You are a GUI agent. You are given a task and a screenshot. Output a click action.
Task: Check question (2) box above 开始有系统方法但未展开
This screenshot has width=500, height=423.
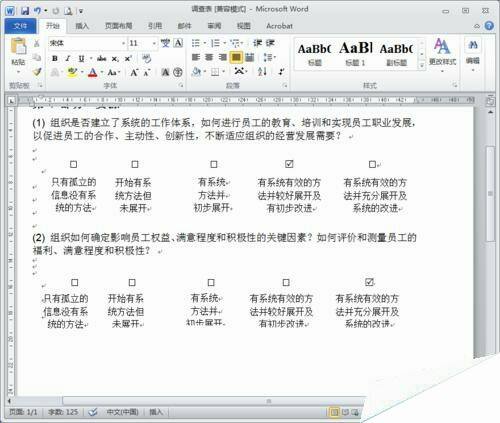pos(132,283)
